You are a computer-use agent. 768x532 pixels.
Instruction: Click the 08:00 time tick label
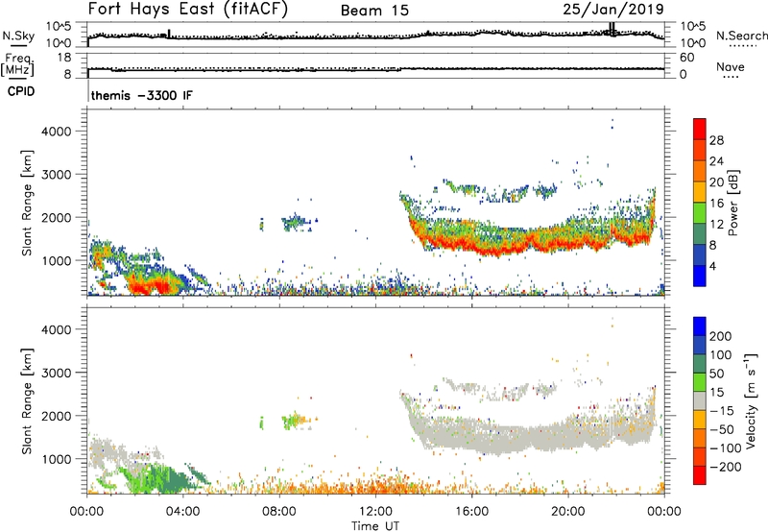279,512
